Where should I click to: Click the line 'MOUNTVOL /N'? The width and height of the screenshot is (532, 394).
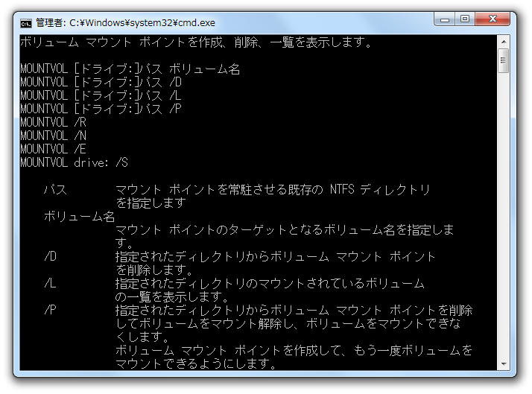53,136
